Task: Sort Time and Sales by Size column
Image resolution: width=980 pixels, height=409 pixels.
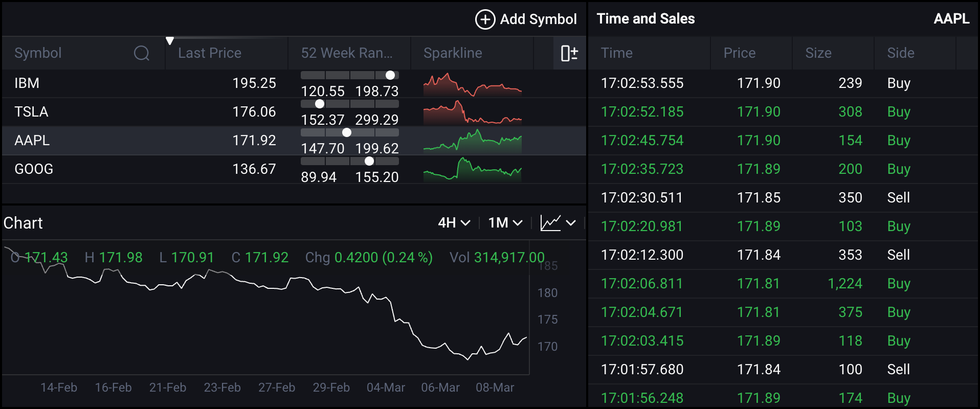Action: [x=818, y=53]
